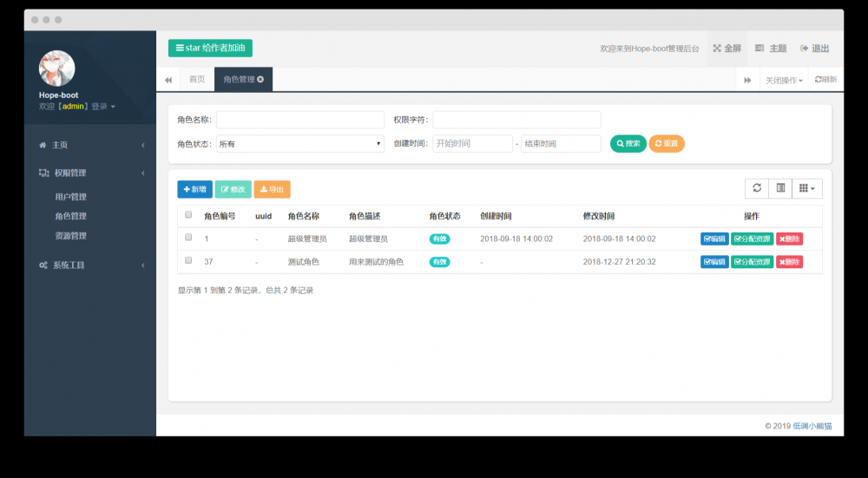Viewport: 868px width, 478px height.
Task: Switch to the 首页 tab
Action: 197,79
